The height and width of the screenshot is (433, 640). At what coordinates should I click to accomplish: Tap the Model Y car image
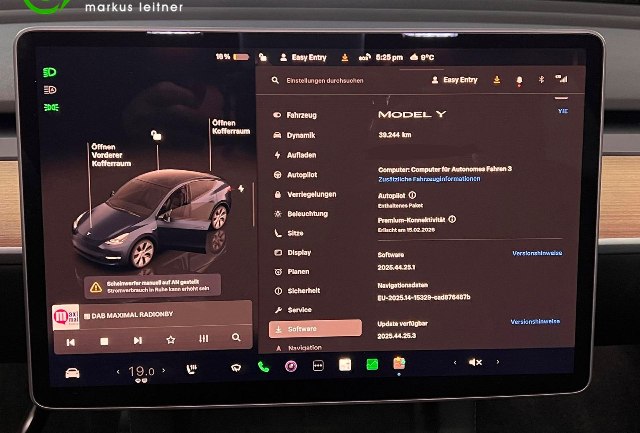point(152,218)
